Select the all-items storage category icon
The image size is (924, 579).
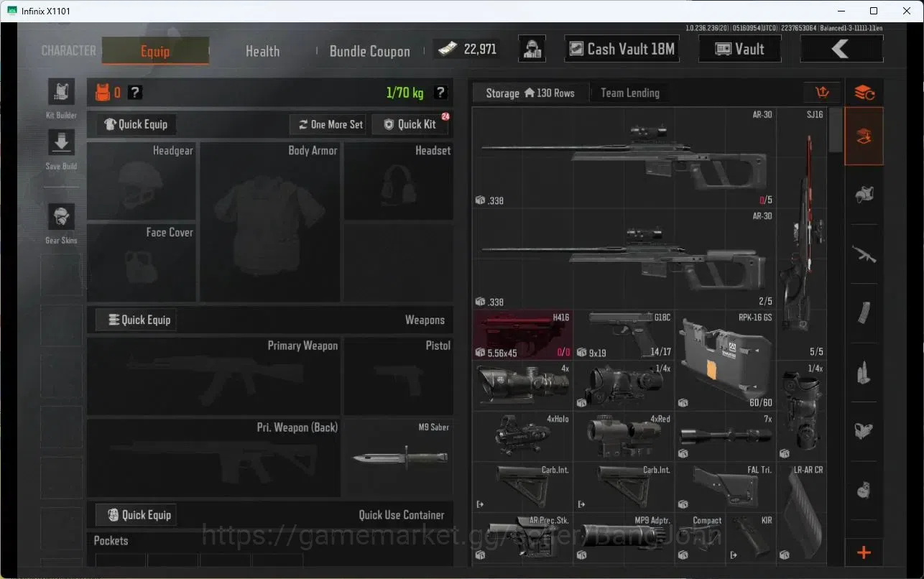click(864, 136)
